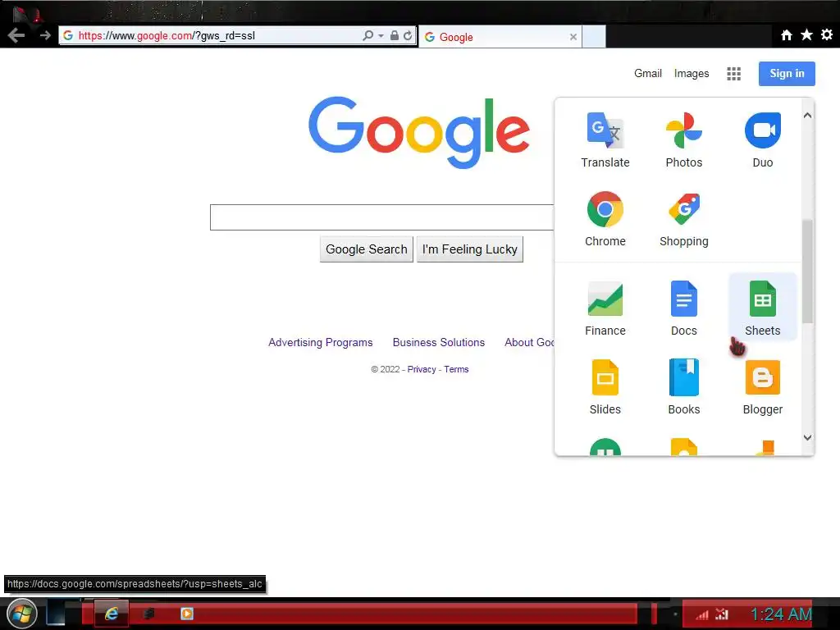Click the Sign in button
840x630 pixels.
(787, 73)
